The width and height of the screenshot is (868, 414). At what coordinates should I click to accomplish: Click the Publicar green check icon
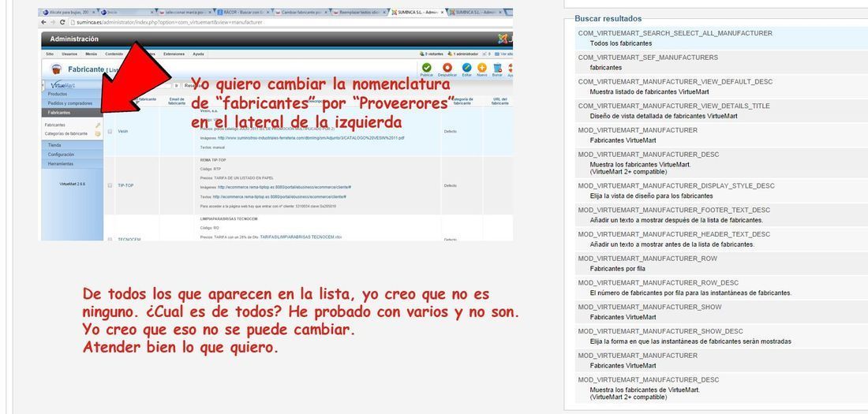tap(427, 68)
